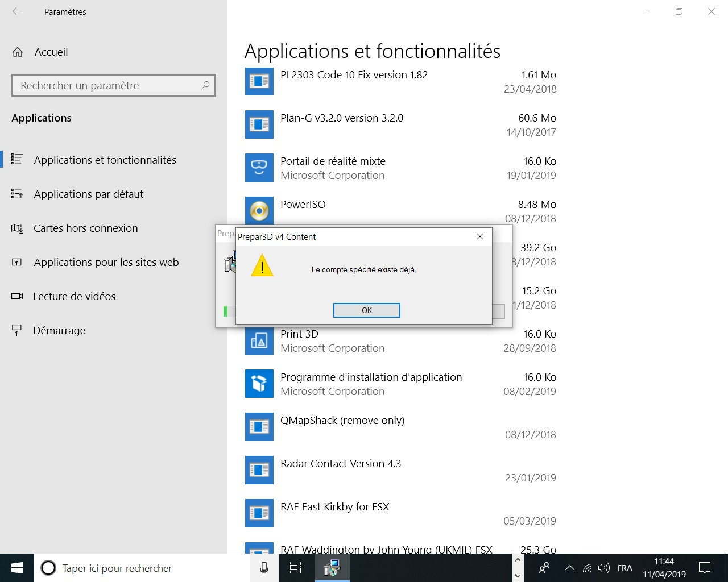Open the People icon in system tray
Screen dimensions: 728x582
[544, 568]
